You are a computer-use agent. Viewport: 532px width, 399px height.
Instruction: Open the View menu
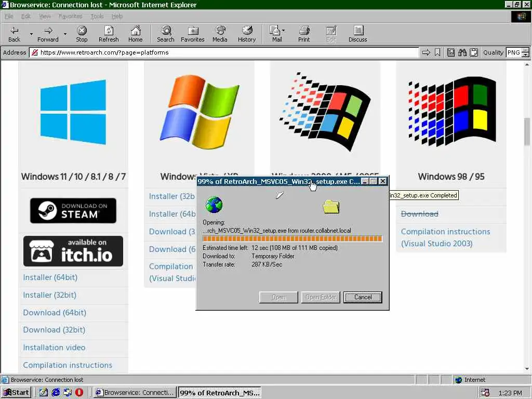click(x=45, y=16)
